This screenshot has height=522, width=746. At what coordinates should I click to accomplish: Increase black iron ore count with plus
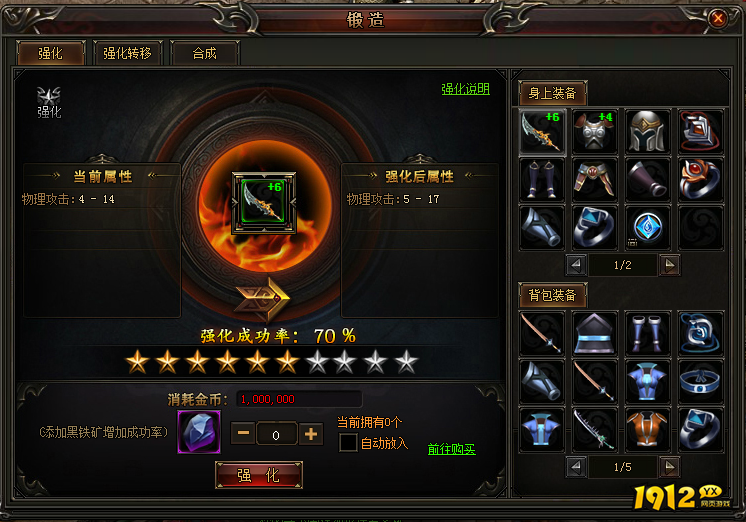tap(311, 433)
